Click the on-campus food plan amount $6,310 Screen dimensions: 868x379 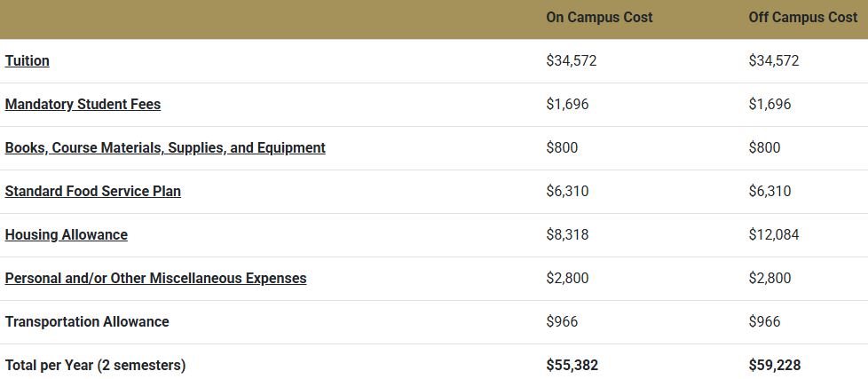[x=567, y=192]
